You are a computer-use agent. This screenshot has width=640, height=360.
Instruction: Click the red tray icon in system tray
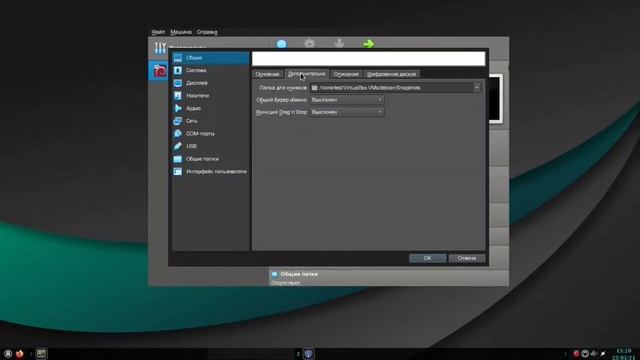[x=576, y=353]
